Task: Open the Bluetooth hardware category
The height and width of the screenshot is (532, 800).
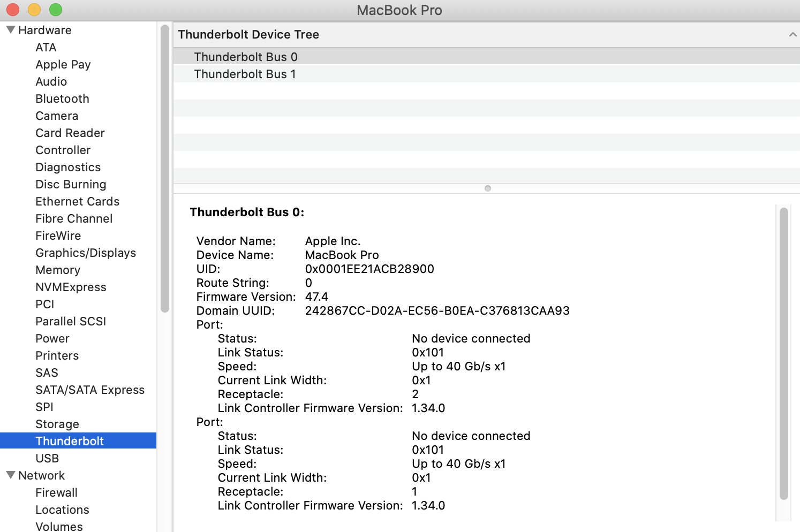Action: point(62,98)
